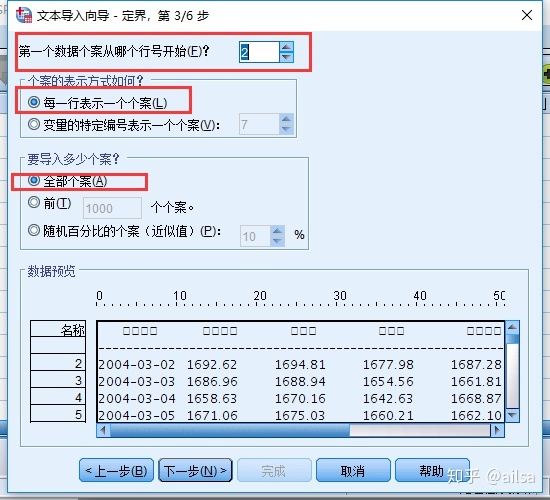Click preview value '1670.16'
This screenshot has width=550, height=500.
300,399
